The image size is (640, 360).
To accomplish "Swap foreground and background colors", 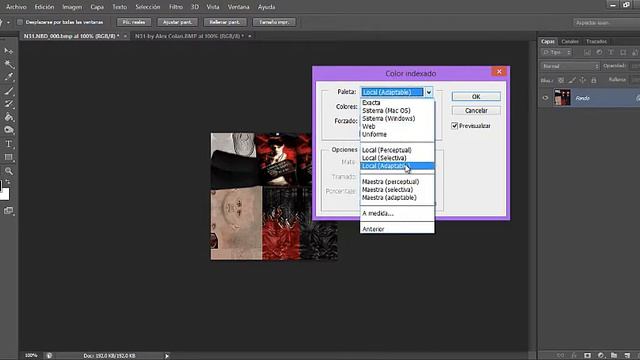I will (x=8, y=182).
